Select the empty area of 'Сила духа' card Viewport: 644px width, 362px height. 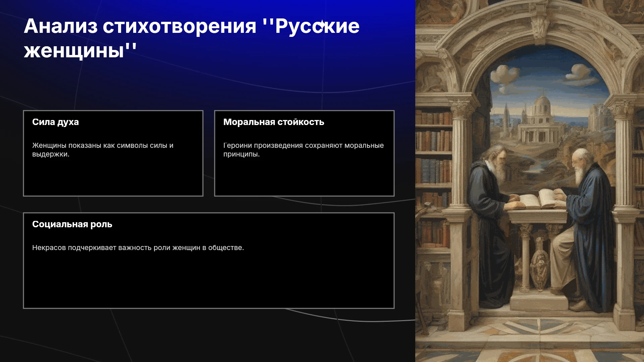tap(113, 178)
